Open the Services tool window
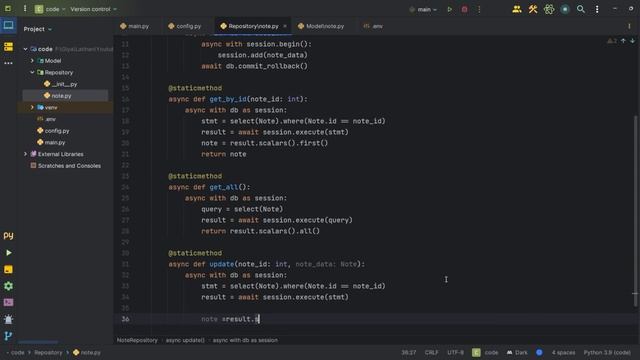 8,286
